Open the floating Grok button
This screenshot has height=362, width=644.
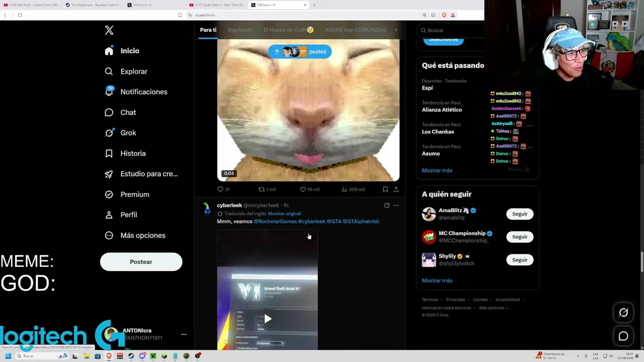(623, 313)
